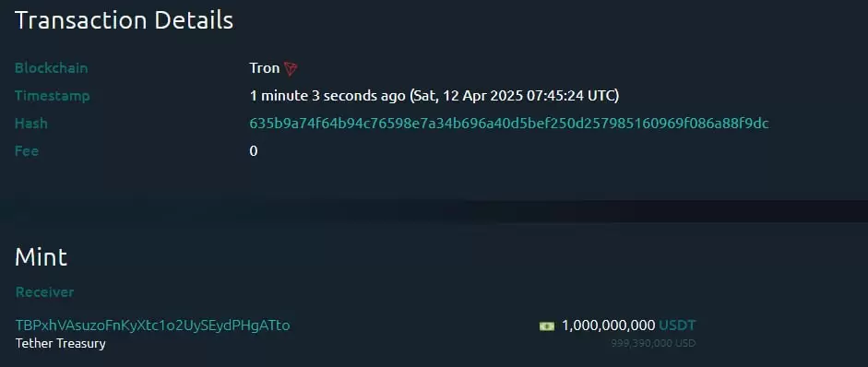Click the Transaction Details heading
This screenshot has width=868, height=367.
pyautogui.click(x=124, y=20)
